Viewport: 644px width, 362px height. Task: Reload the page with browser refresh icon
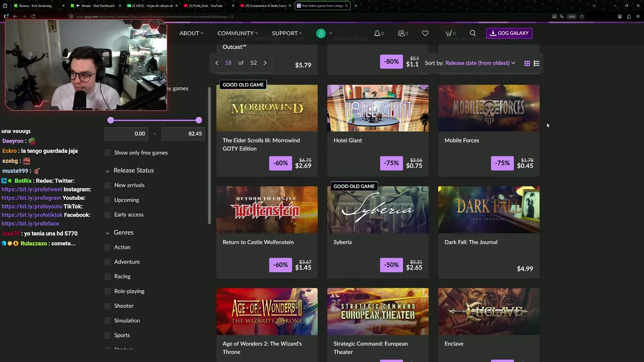tap(33, 16)
